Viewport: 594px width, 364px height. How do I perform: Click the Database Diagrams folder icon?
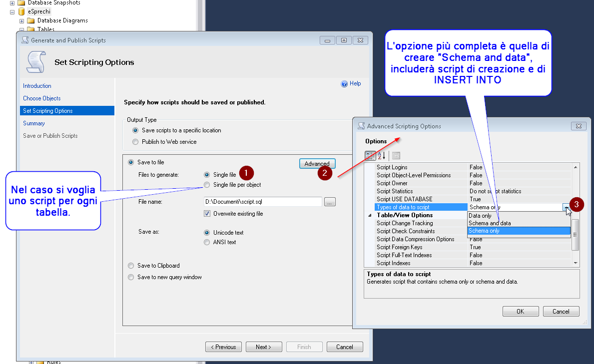click(x=31, y=20)
